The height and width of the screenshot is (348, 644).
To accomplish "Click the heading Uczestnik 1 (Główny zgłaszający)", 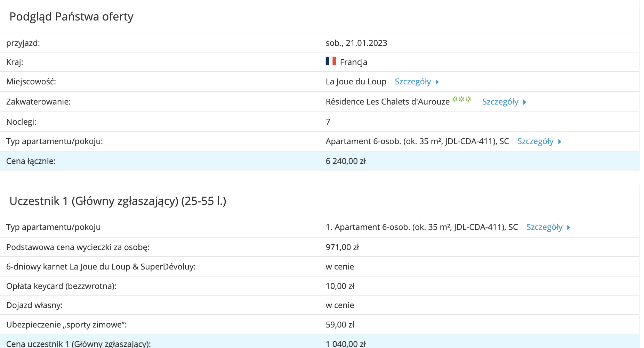I will [x=118, y=201].
